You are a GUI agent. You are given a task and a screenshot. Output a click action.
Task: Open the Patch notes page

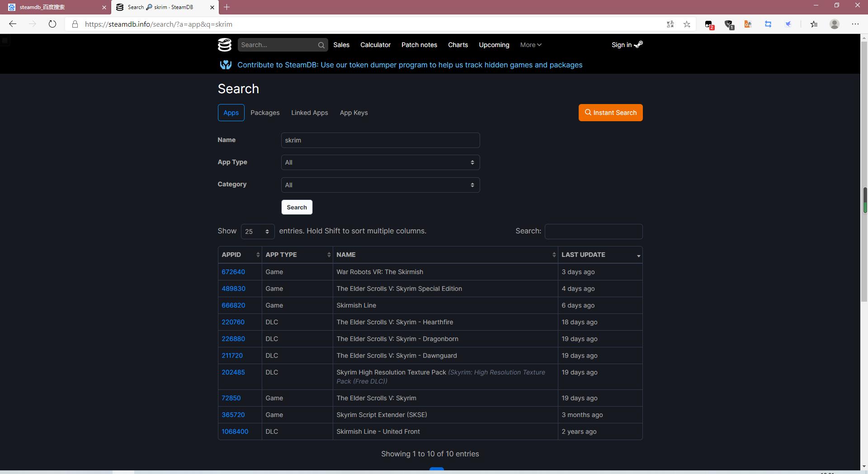pos(419,45)
